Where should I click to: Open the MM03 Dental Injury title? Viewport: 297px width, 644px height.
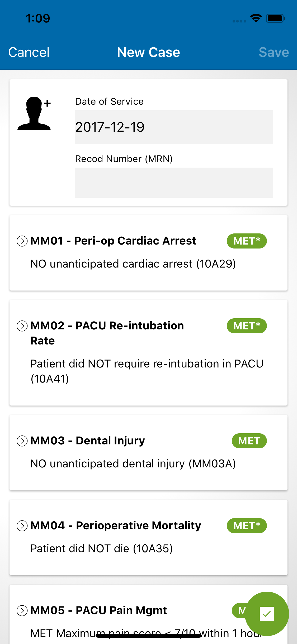(x=88, y=441)
